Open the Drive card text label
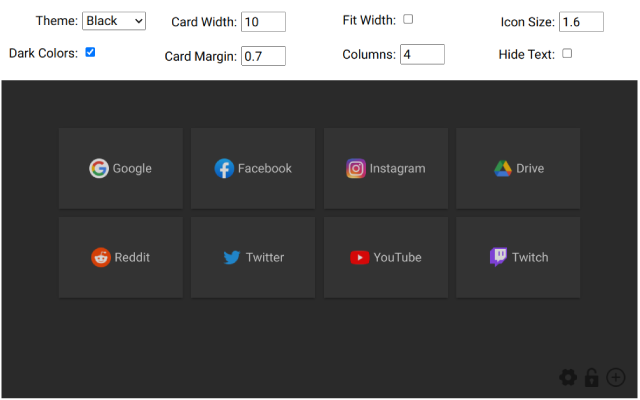The height and width of the screenshot is (400, 640). [x=530, y=168]
